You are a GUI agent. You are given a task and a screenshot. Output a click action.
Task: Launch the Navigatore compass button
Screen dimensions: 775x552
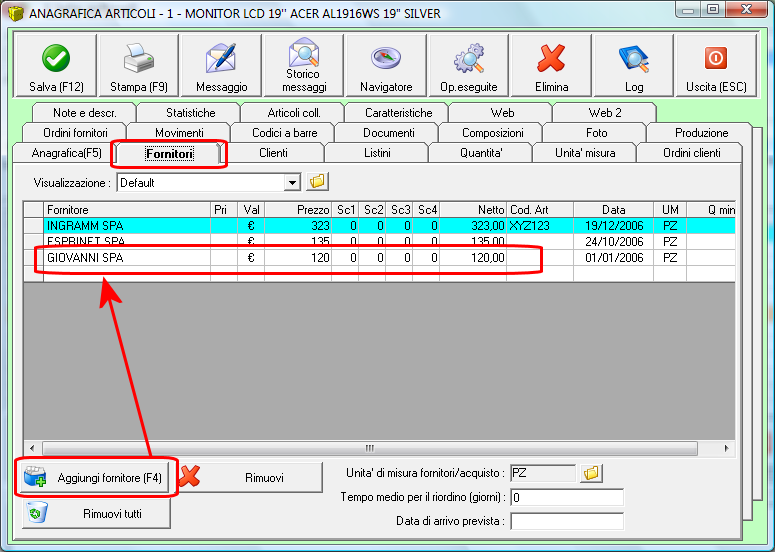[x=386, y=65]
